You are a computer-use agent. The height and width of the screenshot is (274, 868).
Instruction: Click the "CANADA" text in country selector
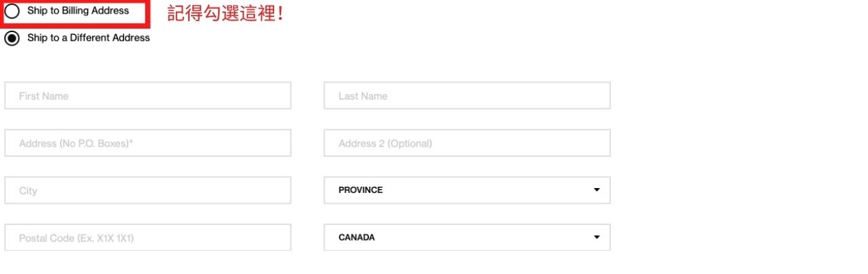357,238
